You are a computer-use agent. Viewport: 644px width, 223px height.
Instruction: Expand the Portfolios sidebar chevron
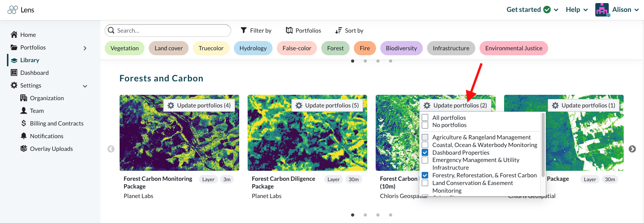(x=85, y=48)
